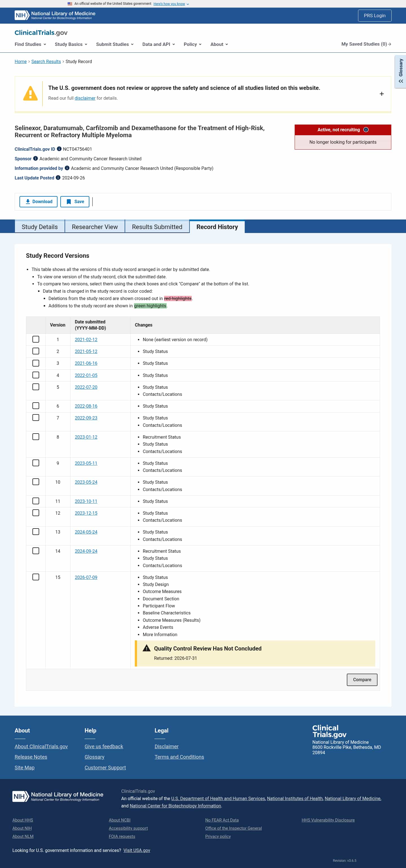
Task: Click the arrow icon next to My Saved Studies
Action: click(389, 44)
